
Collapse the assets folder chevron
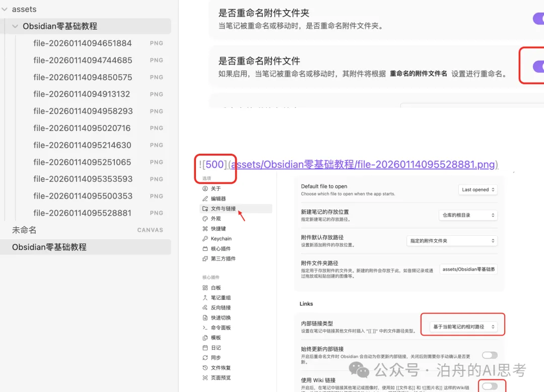(5, 10)
